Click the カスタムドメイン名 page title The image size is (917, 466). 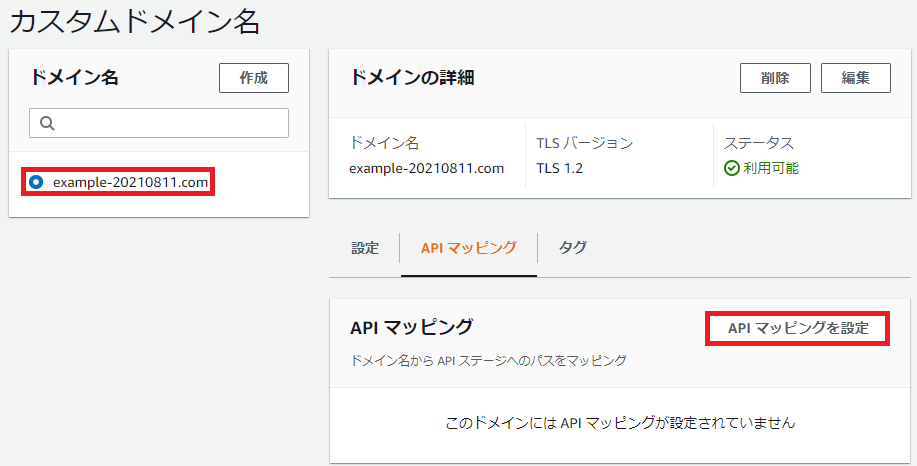(135, 22)
